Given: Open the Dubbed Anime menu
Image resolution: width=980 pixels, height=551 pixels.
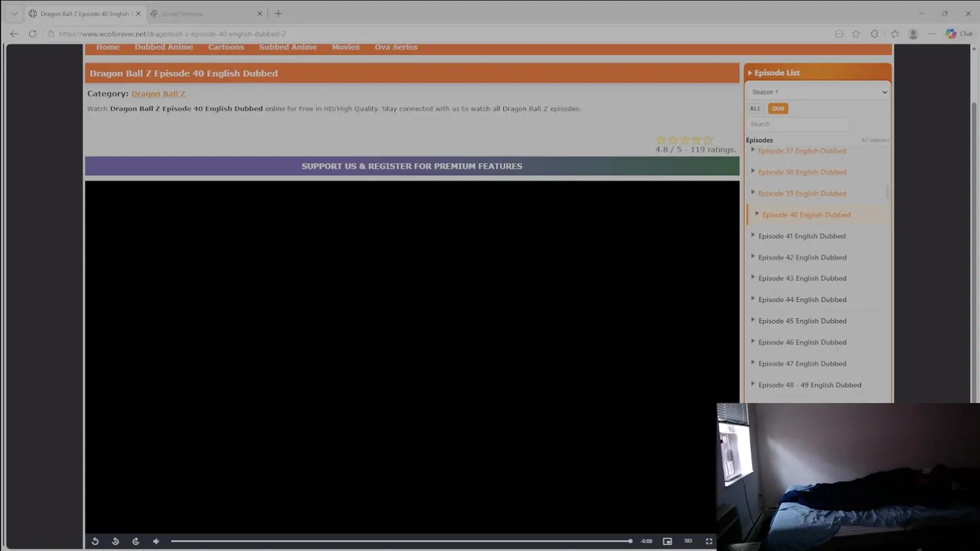Looking at the screenshot, I should click(164, 47).
